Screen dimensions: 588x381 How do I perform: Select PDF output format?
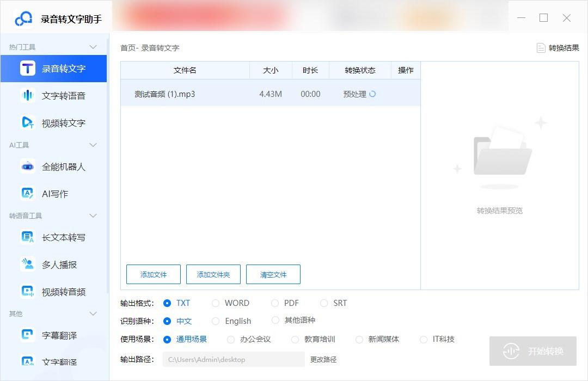tap(285, 303)
